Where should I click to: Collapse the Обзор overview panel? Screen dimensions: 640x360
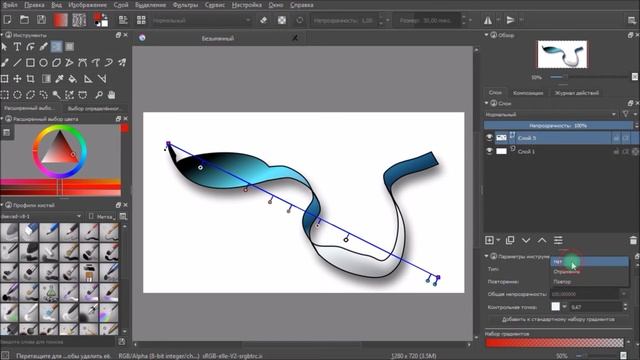pyautogui.click(x=486, y=36)
